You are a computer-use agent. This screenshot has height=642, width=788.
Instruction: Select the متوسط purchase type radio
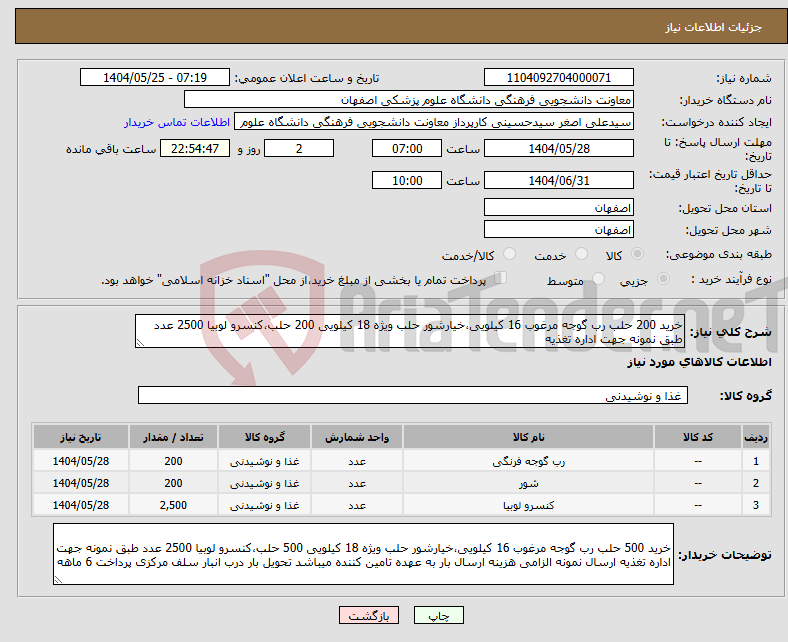[598, 278]
